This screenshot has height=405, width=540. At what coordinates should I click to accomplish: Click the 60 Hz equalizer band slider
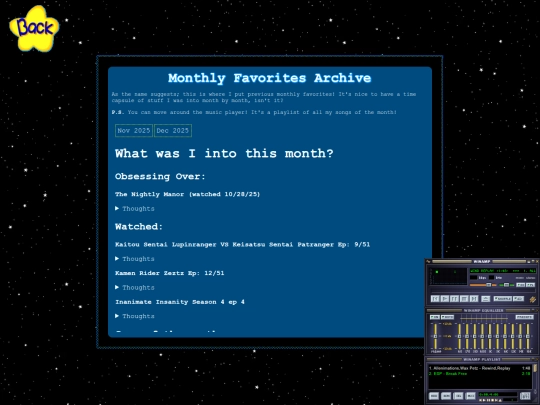tap(459, 336)
